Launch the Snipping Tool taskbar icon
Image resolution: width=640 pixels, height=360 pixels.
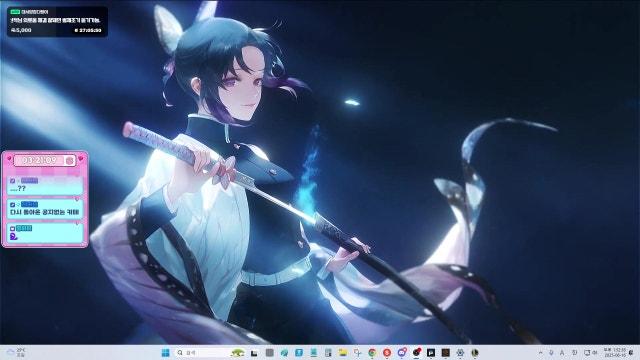pos(357,353)
